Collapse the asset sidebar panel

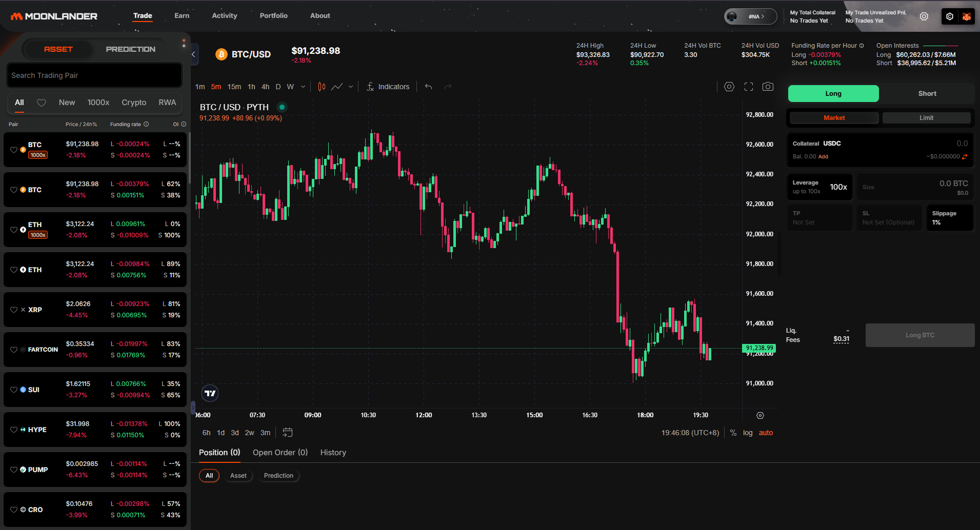(193, 54)
